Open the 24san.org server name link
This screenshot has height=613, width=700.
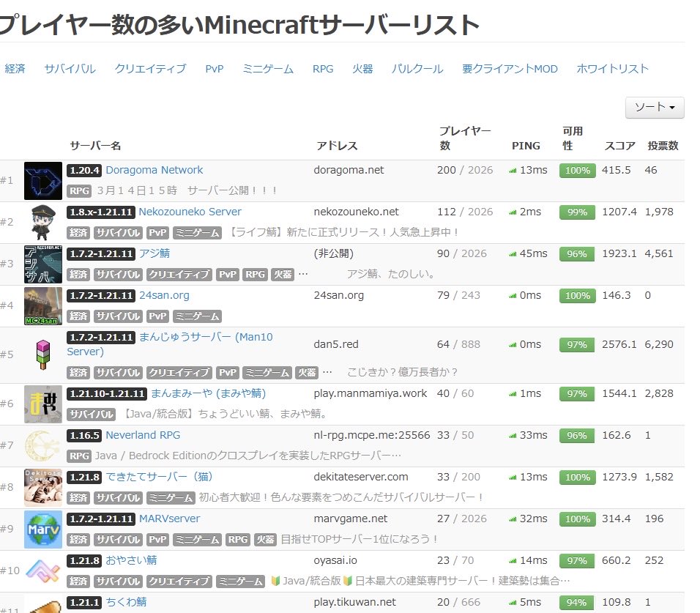coord(164,295)
